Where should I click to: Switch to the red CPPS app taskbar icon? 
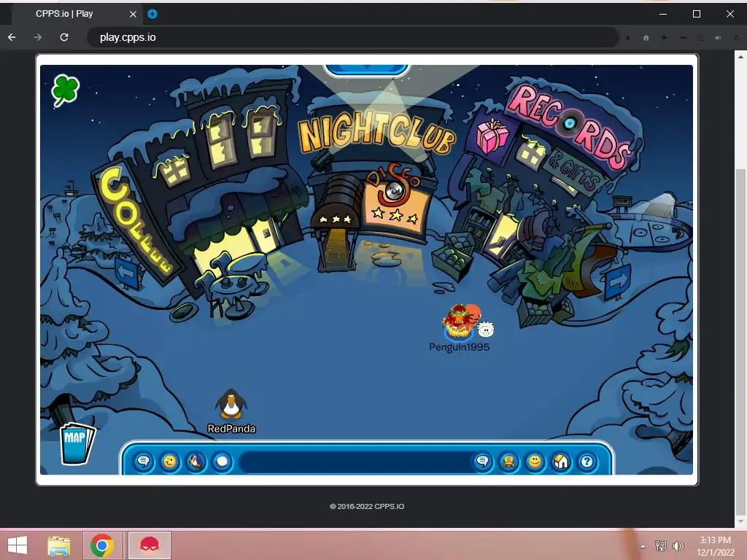(x=149, y=545)
